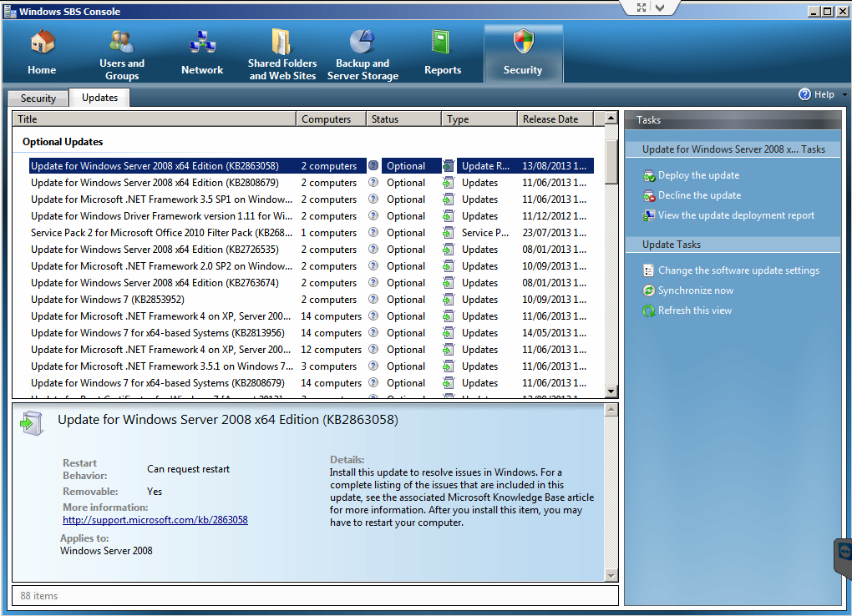The height and width of the screenshot is (616, 852).
Task: Switch to the Updates tab
Action: tap(99, 98)
